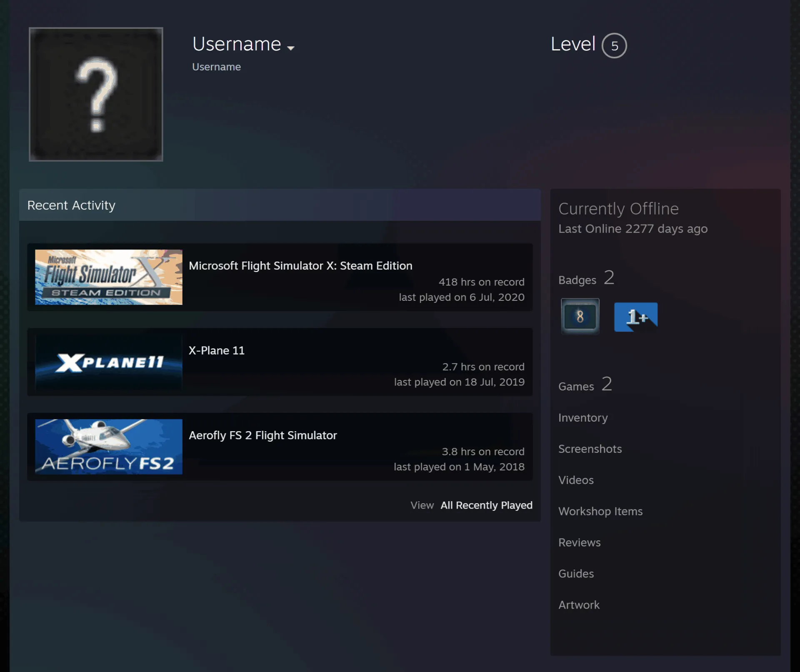Click last played on 1 May, 2018
This screenshot has height=672, width=800.
pyautogui.click(x=459, y=467)
